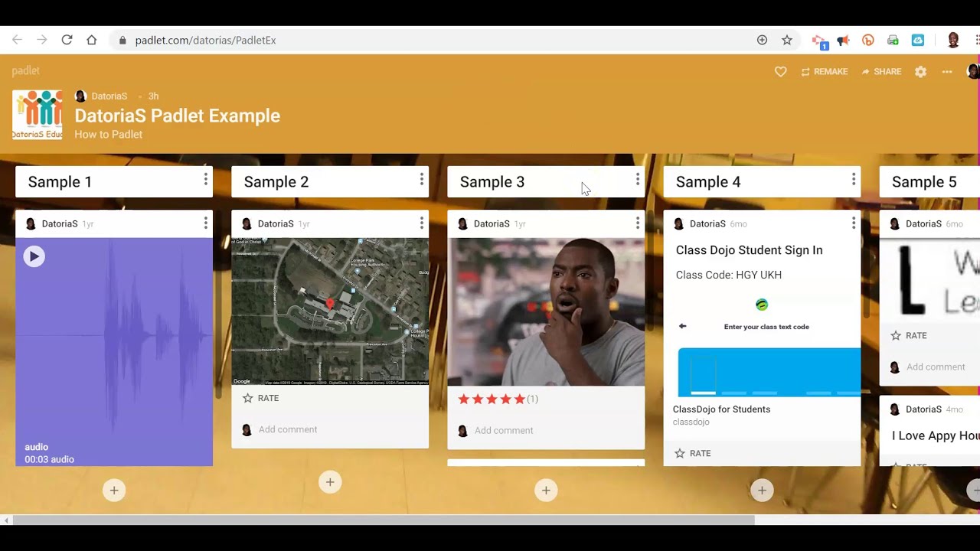Screen dimensions: 980x551
Task: Click the Sample 2 column header
Action: tap(330, 181)
